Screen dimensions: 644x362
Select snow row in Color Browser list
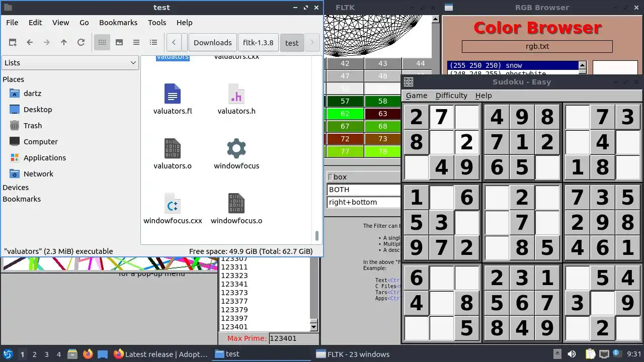[513, 65]
